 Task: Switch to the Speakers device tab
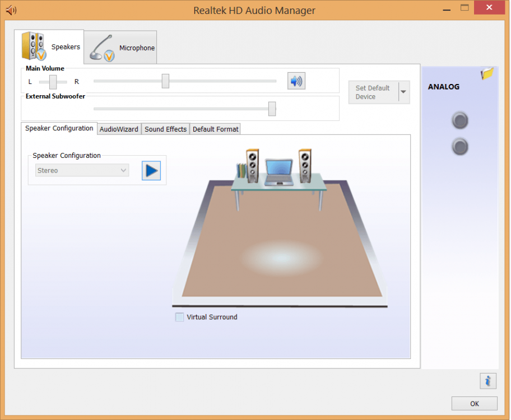pos(49,47)
